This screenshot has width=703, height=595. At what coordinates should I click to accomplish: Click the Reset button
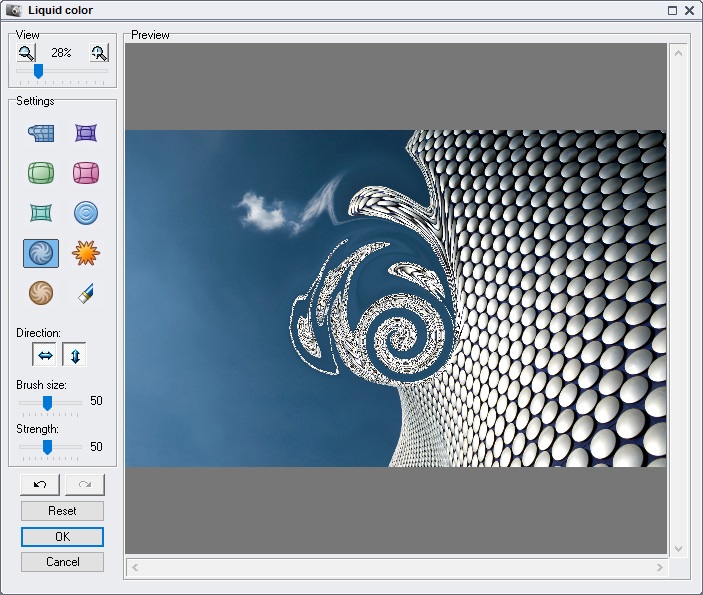(62, 511)
